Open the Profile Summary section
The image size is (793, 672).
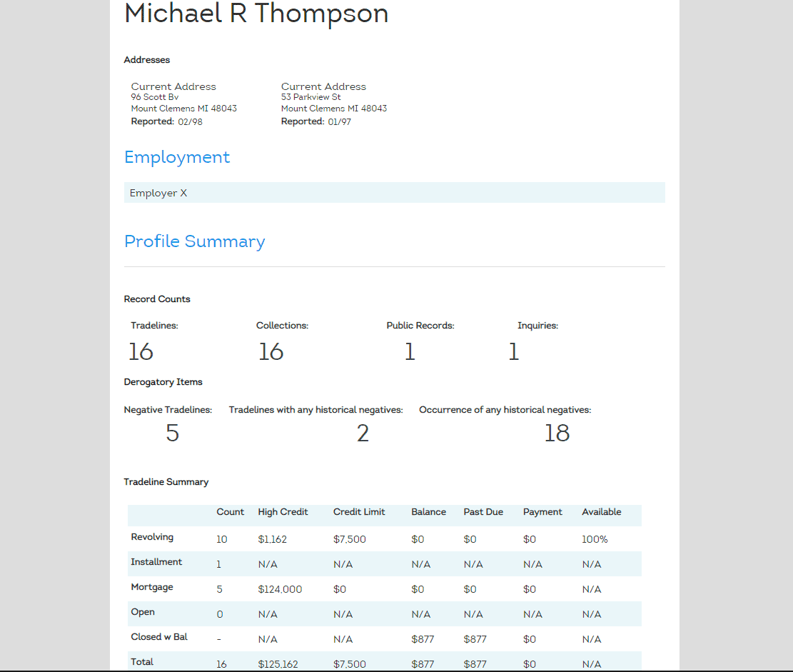pyautogui.click(x=194, y=241)
